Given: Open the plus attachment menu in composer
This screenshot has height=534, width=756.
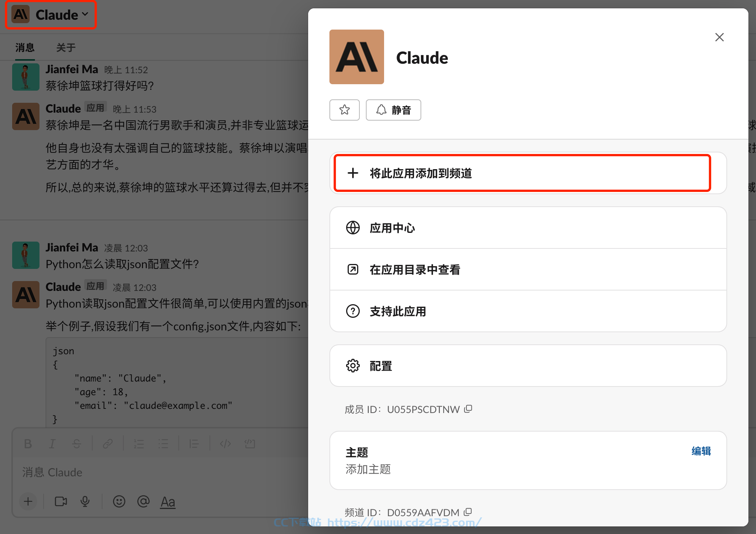Looking at the screenshot, I should click(28, 501).
